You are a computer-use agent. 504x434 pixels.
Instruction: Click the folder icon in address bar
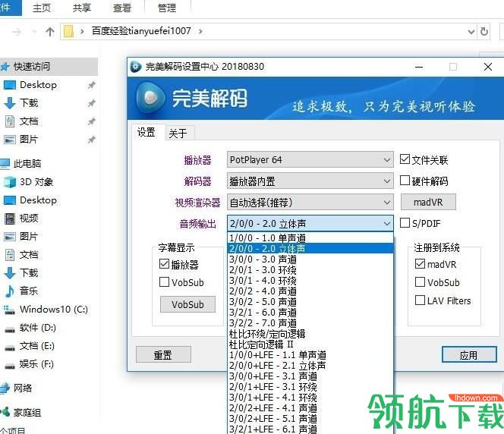tap(69, 31)
